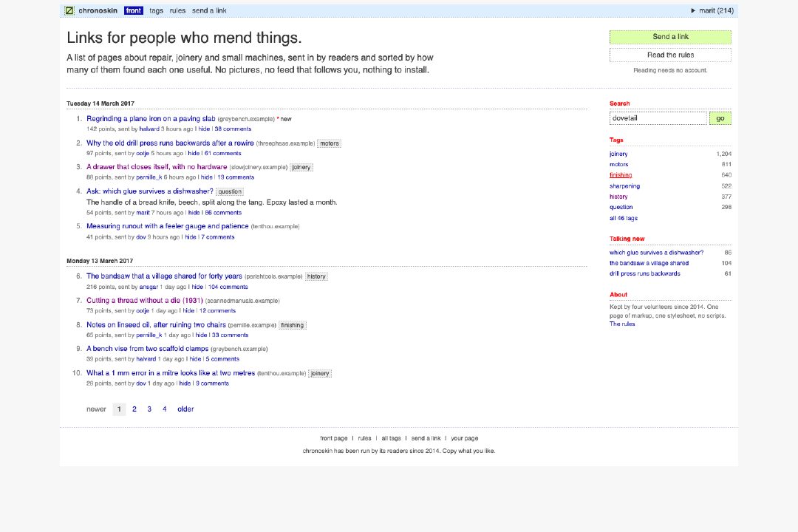Viewport: 798px width, 532px height.
Task: Open 'Measuring runout with a feeler gauge' link
Action: pyautogui.click(x=168, y=226)
